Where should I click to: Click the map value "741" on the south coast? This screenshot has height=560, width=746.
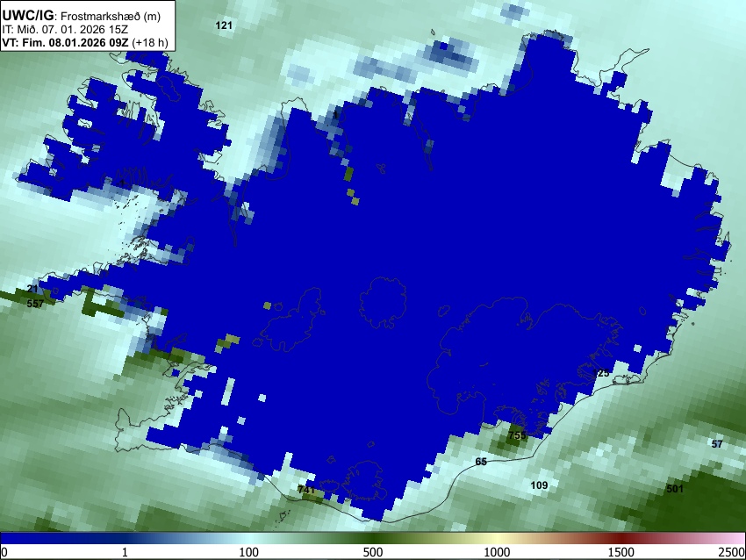(306, 489)
